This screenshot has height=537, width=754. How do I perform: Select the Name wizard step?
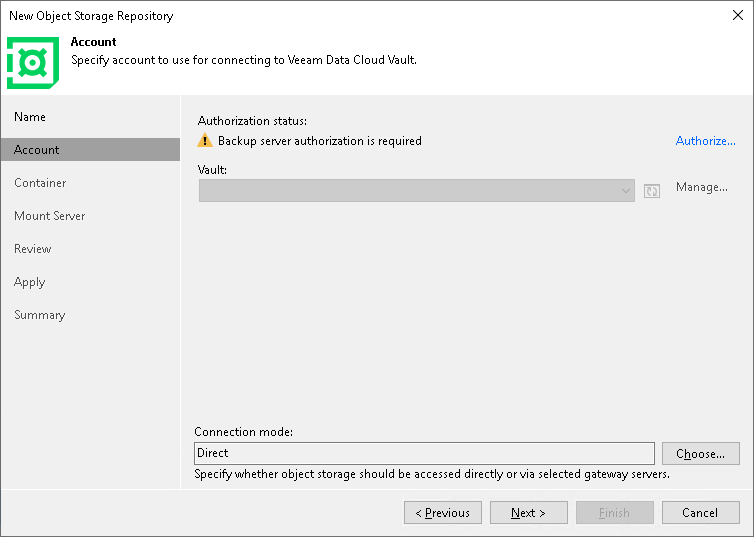[30, 117]
